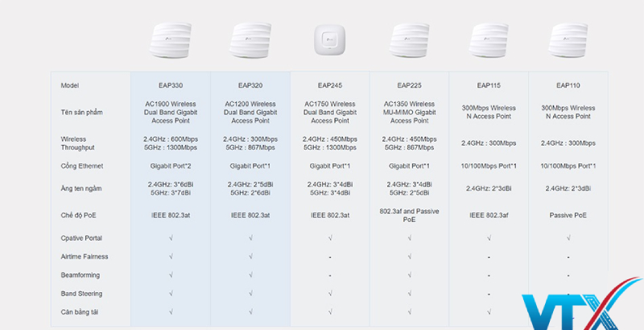Click EAP225's Beamforming check mark

(x=410, y=275)
